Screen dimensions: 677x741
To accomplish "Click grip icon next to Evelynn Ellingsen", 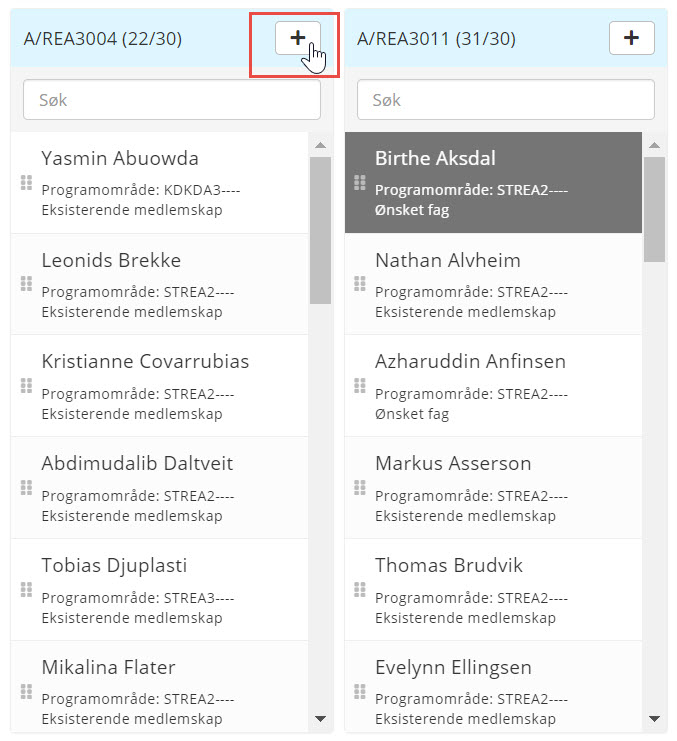I will pyautogui.click(x=360, y=691).
